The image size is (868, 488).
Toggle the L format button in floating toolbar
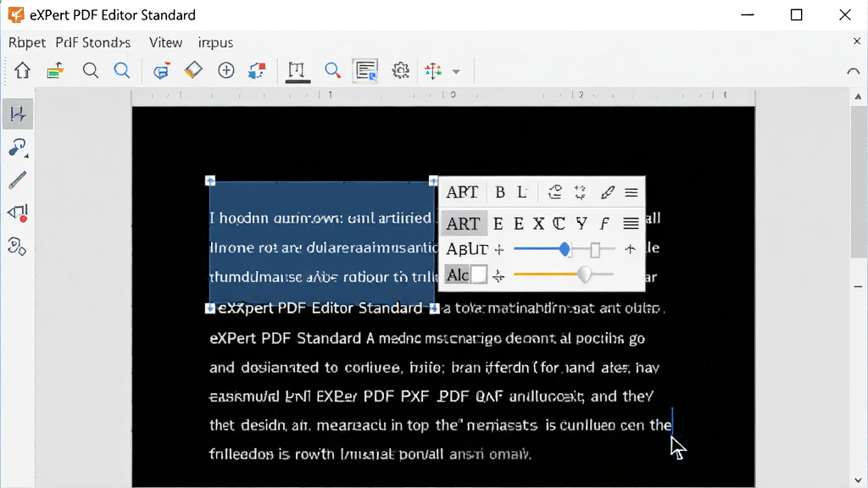tap(522, 192)
